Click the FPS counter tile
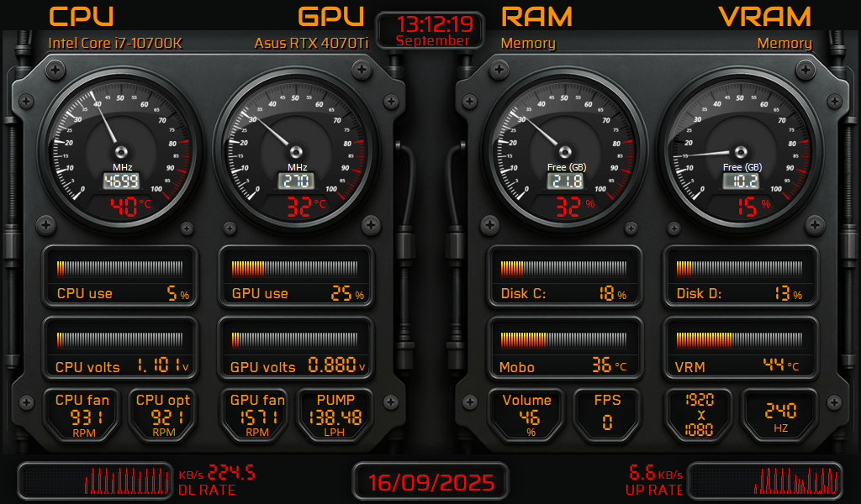Image resolution: width=861 pixels, height=504 pixels. click(x=607, y=413)
